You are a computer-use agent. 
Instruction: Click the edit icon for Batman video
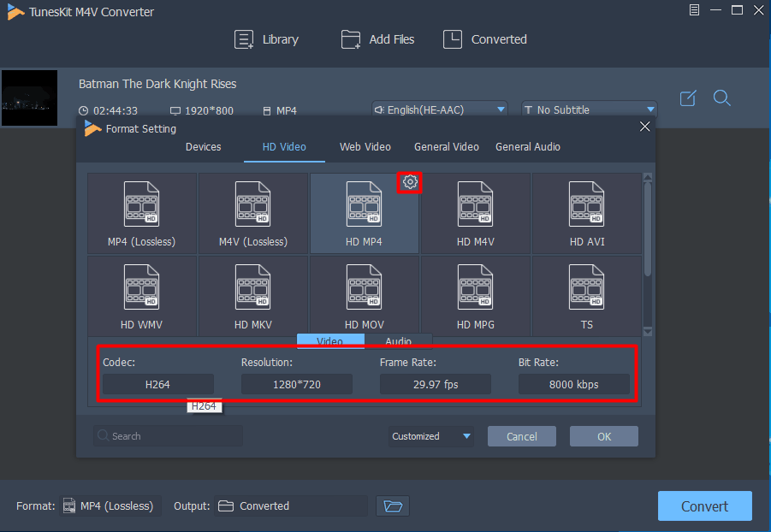click(688, 98)
